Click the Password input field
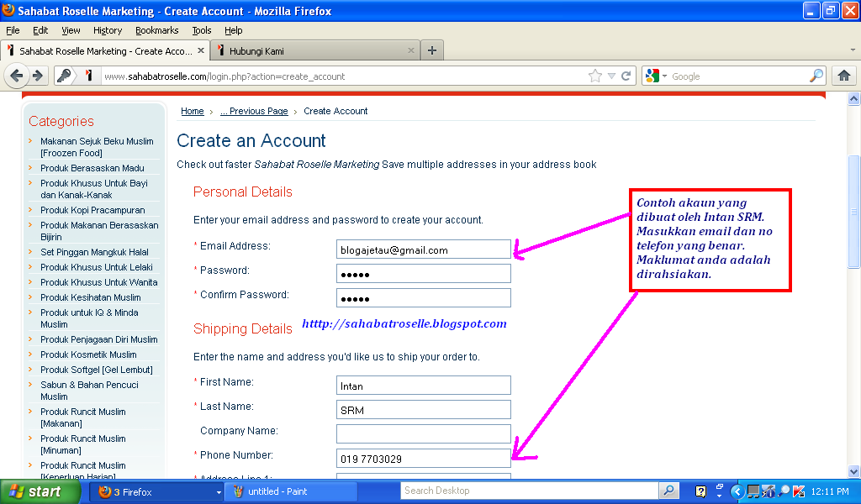The height and width of the screenshot is (504, 861). coord(424,274)
